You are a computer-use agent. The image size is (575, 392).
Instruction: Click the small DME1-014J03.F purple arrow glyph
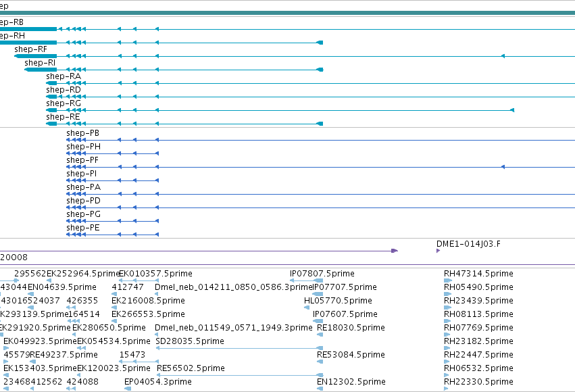438,251
